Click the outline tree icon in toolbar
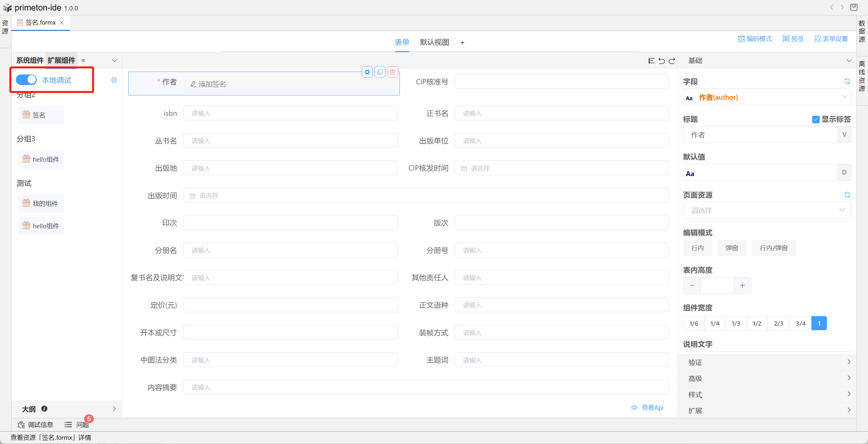This screenshot has height=444, width=868. pos(651,61)
